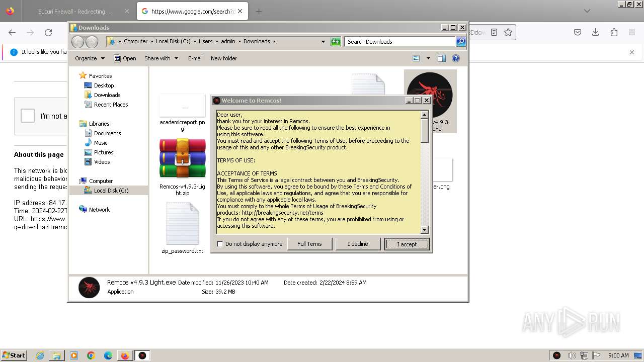Create a New folder in Downloads

[224, 58]
